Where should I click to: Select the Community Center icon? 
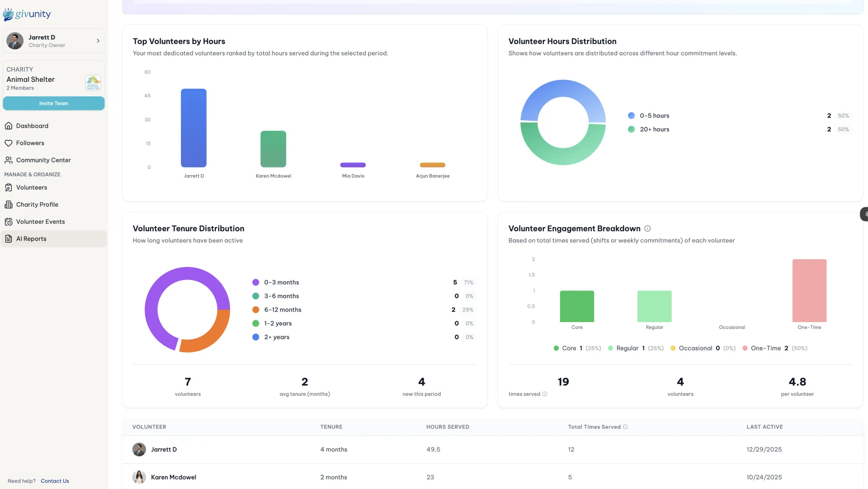tap(9, 160)
